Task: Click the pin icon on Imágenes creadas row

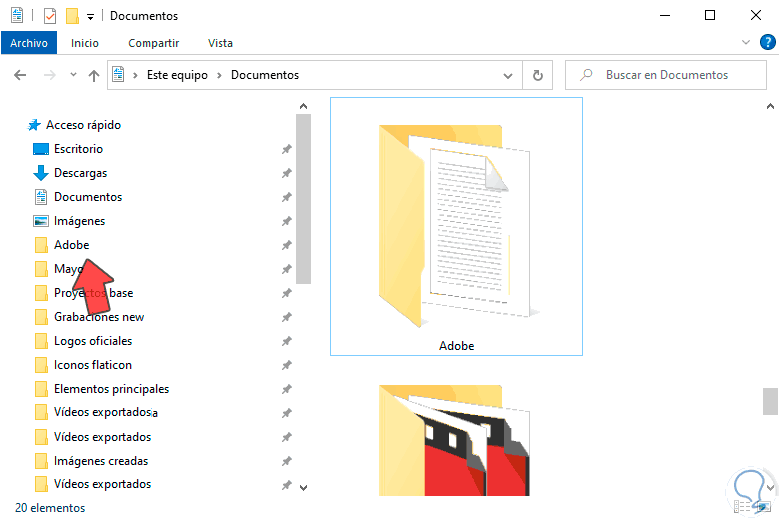Action: pos(287,461)
